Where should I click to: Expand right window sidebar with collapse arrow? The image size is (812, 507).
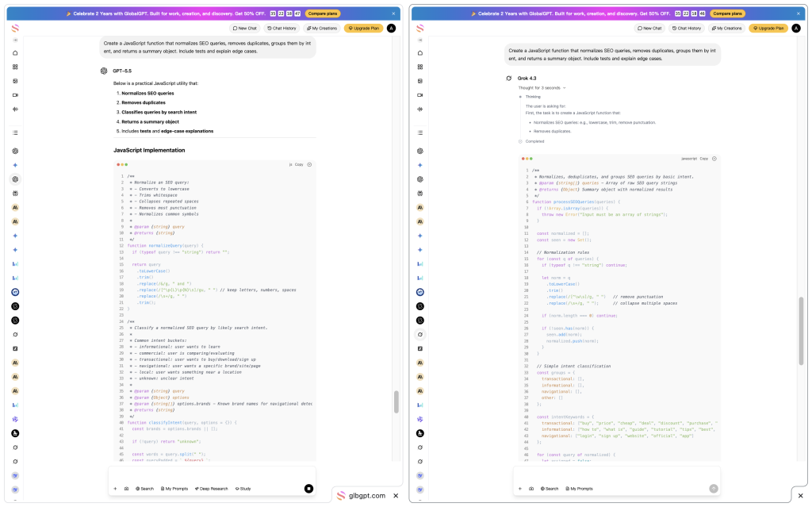420,40
